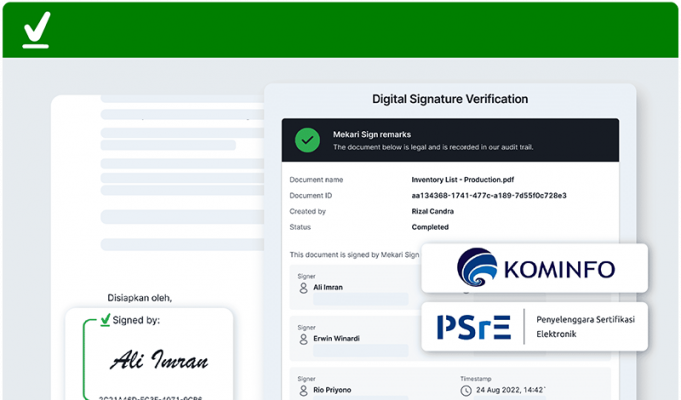Click the person icon beside Ali Imran
Image resolution: width=681 pixels, height=400 pixels.
(x=303, y=288)
